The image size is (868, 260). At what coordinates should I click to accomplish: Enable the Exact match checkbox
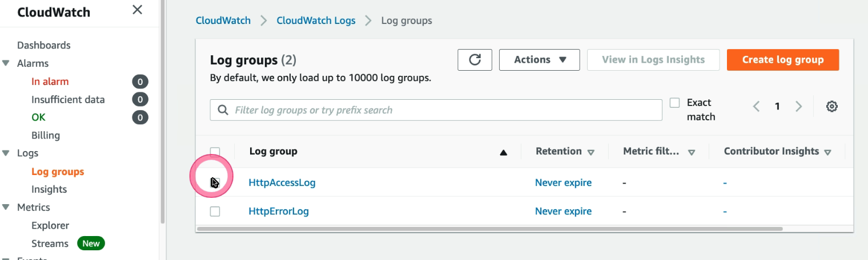674,103
